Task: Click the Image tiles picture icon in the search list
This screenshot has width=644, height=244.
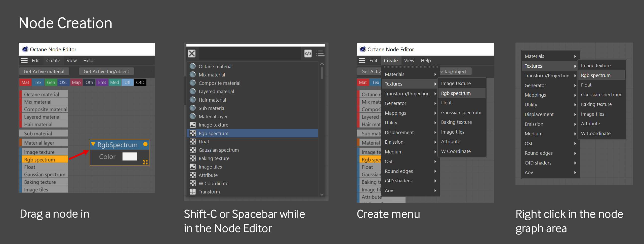Action: point(193,167)
